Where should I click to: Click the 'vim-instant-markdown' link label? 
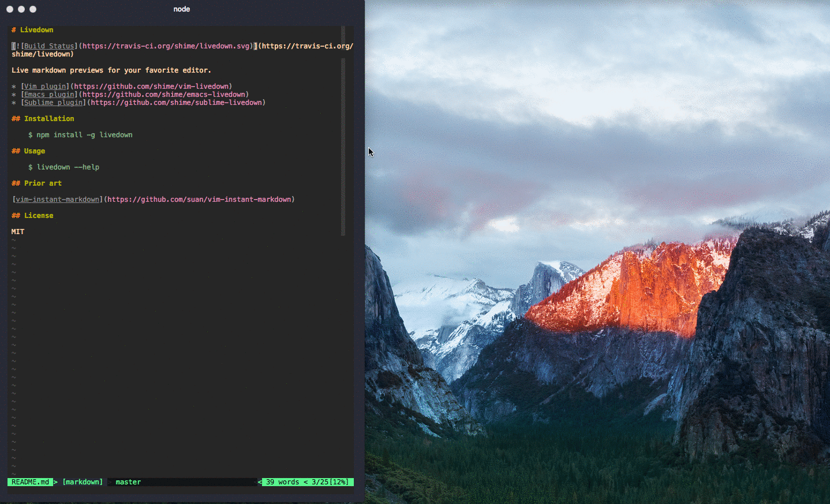point(57,200)
